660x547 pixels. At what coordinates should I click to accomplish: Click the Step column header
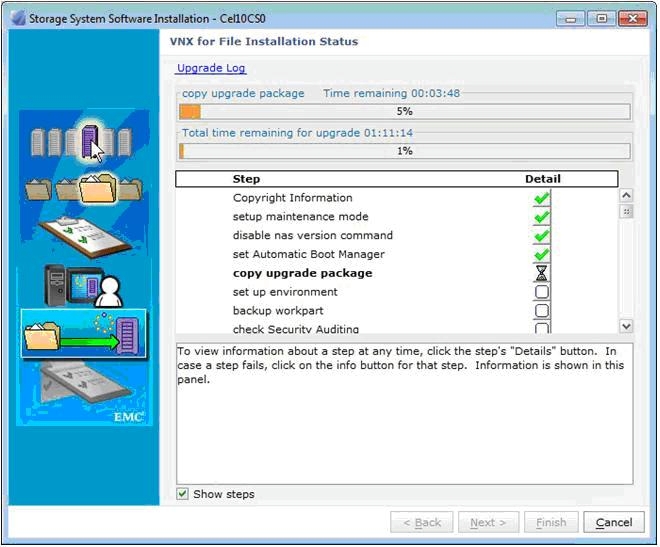tap(246, 179)
